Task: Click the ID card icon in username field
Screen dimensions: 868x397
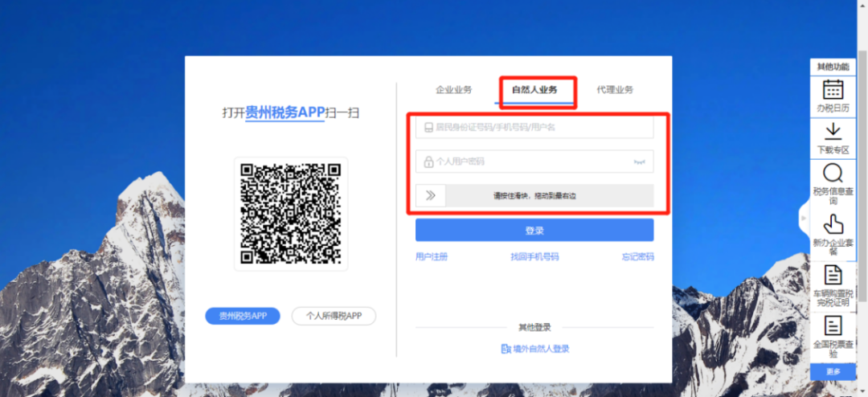Action: [428, 127]
